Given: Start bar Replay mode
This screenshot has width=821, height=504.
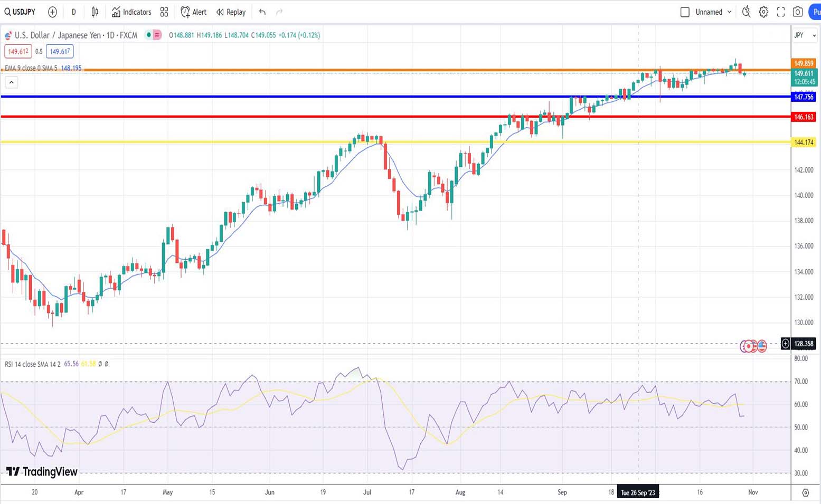Looking at the screenshot, I should 231,12.
